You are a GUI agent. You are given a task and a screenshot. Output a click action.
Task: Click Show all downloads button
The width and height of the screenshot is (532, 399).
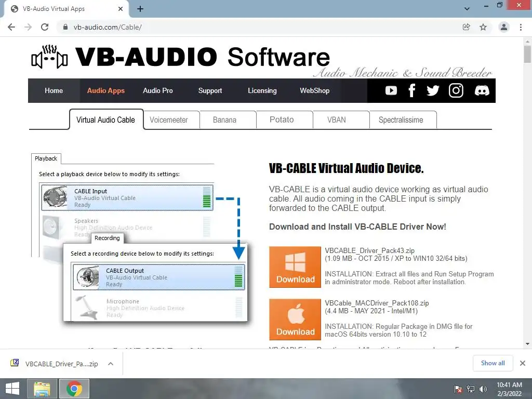click(x=493, y=363)
